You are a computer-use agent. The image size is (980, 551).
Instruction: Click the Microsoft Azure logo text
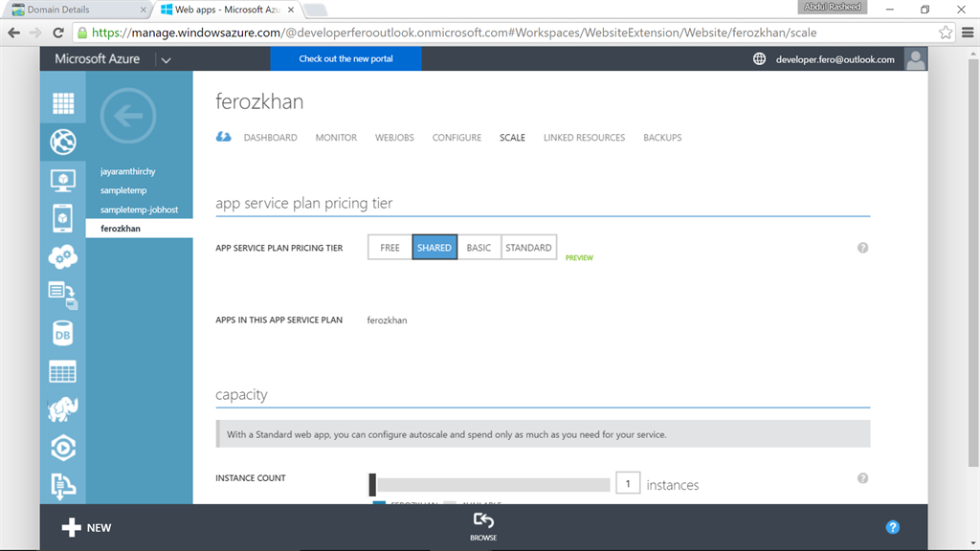[97, 58]
